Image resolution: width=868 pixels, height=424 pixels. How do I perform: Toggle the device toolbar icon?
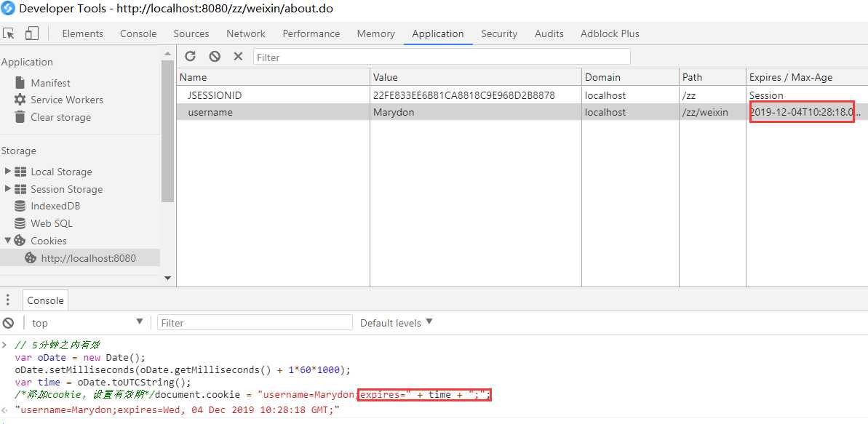pos(31,33)
